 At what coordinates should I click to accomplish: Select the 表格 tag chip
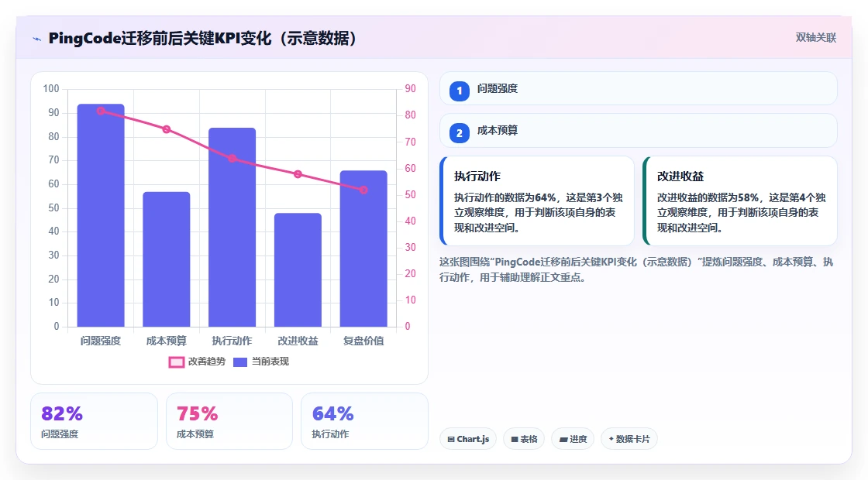(524, 439)
